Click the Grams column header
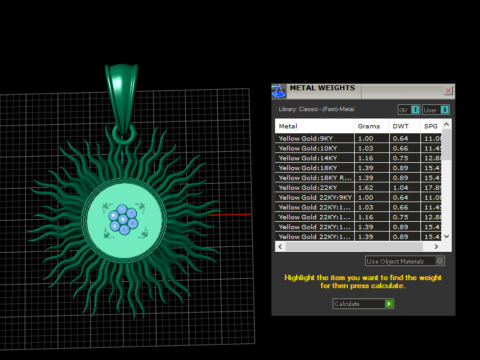The height and width of the screenshot is (360, 480). [x=372, y=126]
